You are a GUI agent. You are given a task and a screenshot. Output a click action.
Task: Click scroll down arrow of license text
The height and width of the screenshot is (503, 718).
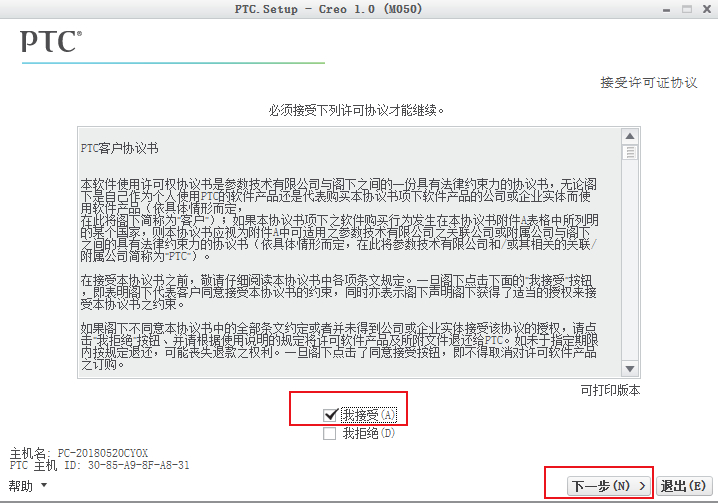pyautogui.click(x=630, y=369)
